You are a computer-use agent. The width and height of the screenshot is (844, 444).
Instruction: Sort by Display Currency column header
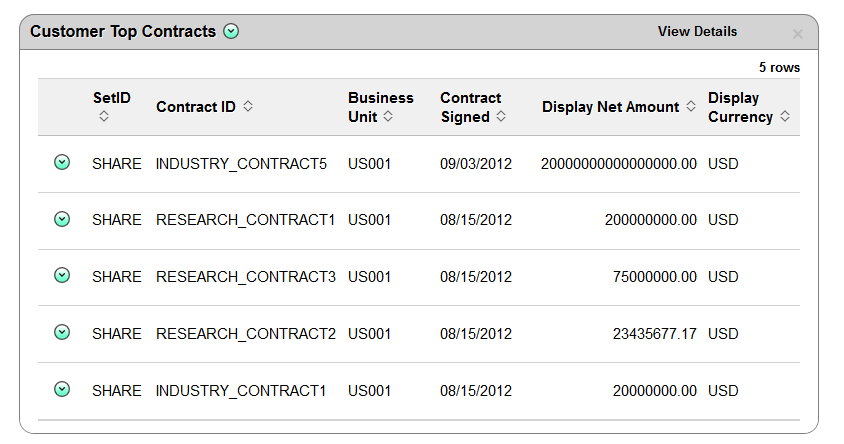785,117
